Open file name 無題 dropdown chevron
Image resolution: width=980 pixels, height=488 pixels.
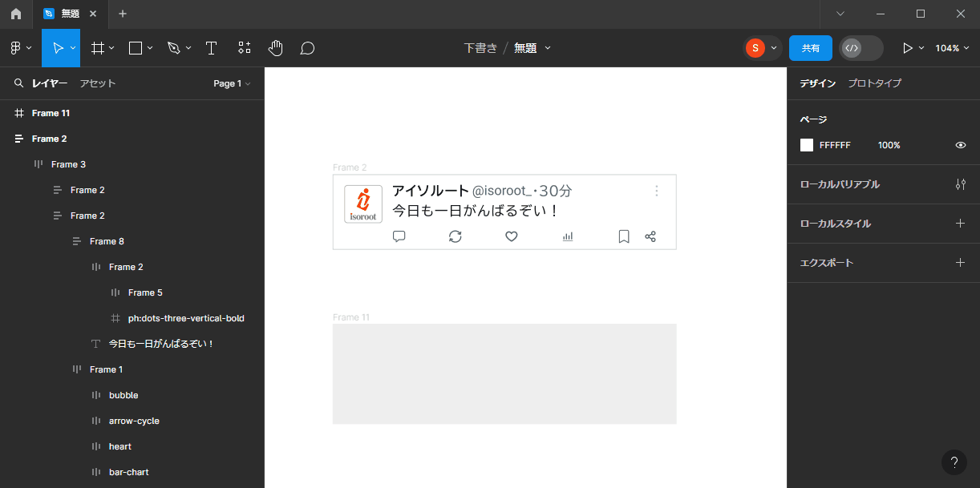tap(549, 48)
